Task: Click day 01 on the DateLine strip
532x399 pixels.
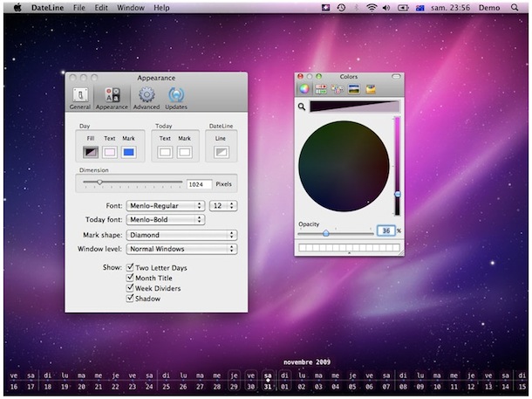Action: click(x=284, y=387)
